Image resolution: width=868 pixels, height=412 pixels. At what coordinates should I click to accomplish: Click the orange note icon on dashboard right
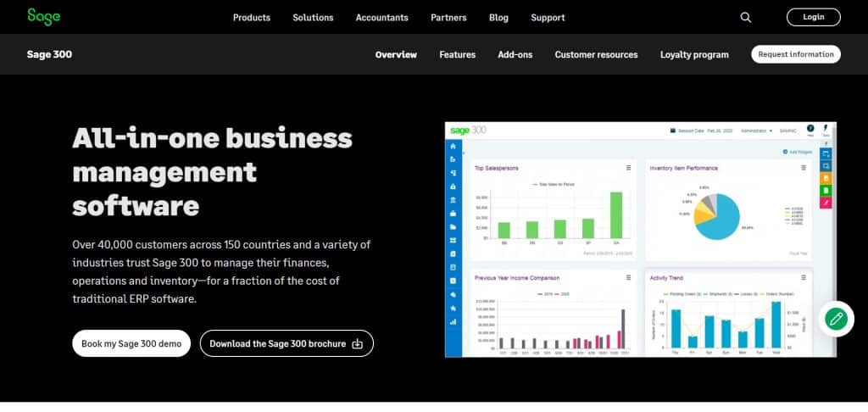826,178
